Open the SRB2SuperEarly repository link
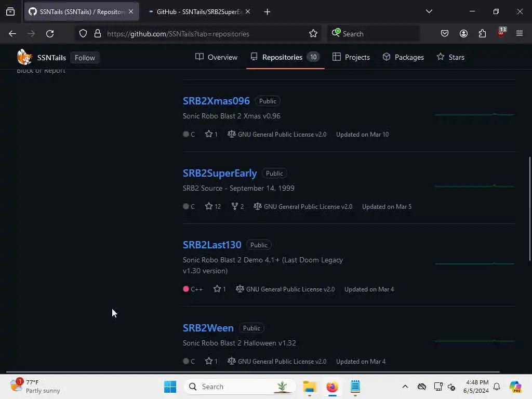 (220, 173)
